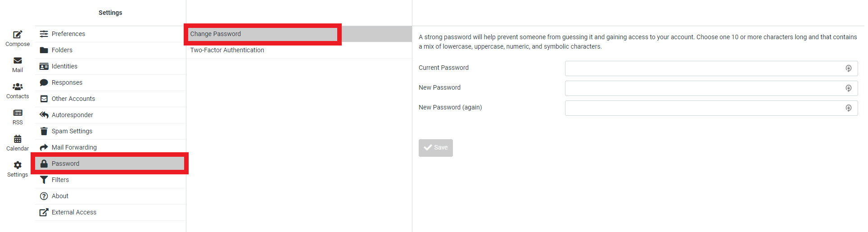Open Identities settings
This screenshot has height=232, width=868.
[110, 66]
